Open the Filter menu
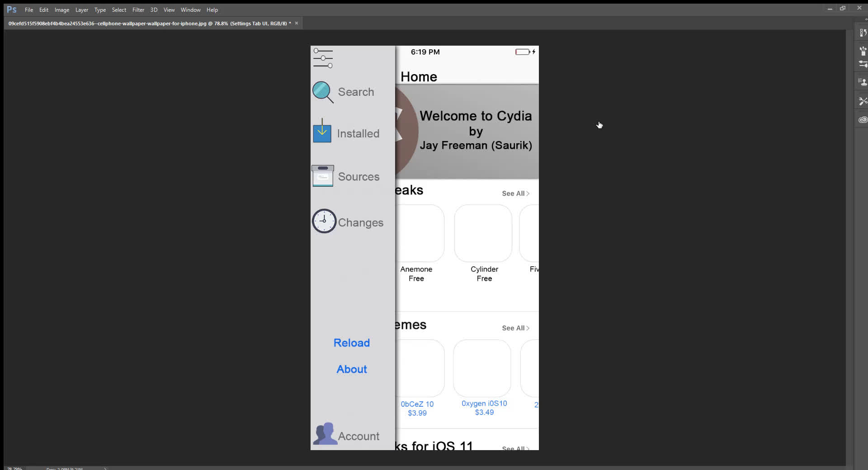Screen dimensions: 868x470 (x=138, y=9)
